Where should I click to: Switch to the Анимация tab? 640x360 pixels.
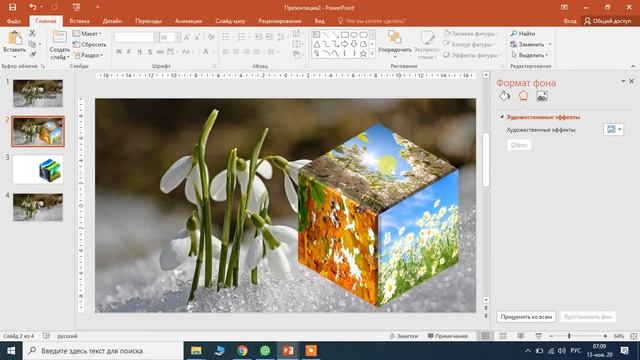coord(188,21)
